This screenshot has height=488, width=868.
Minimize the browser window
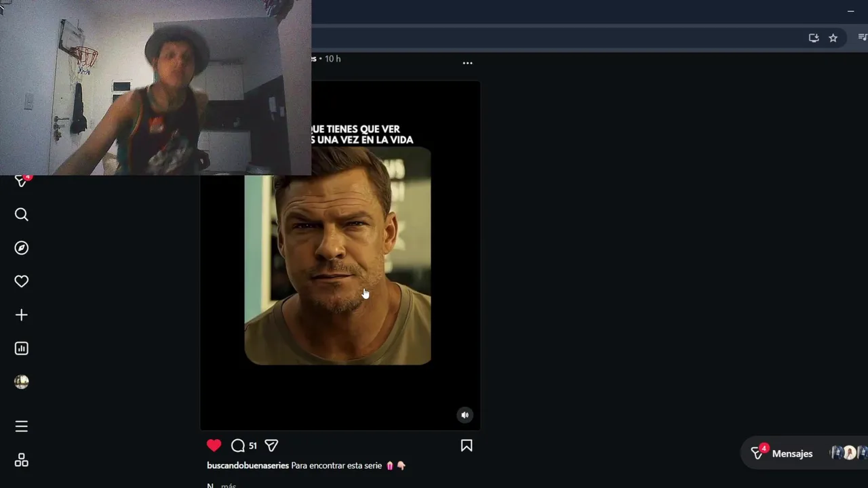pos(850,11)
